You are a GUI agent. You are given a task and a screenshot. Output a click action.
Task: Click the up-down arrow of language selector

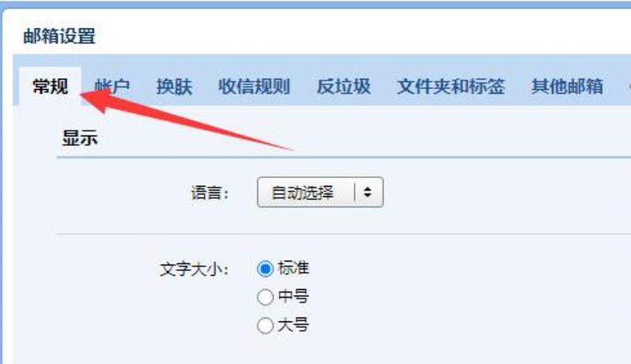tap(367, 192)
